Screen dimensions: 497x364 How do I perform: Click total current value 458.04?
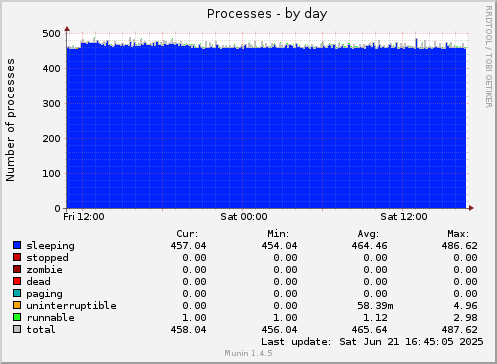tap(188, 330)
